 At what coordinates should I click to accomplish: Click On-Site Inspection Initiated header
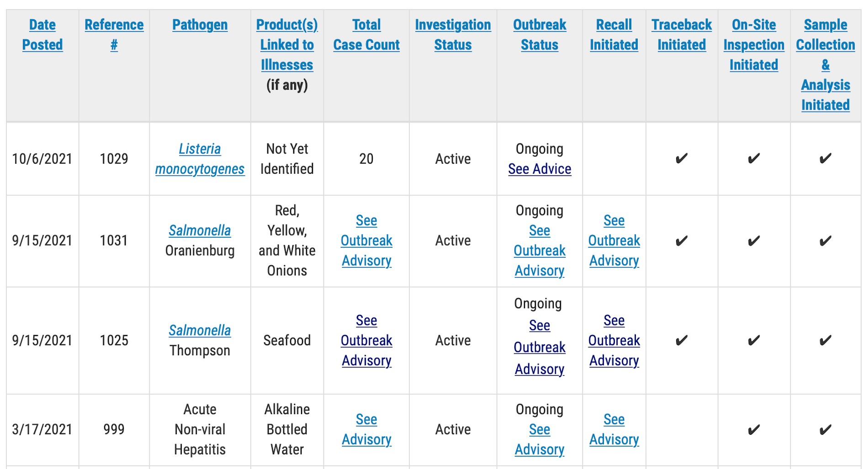[754, 45]
